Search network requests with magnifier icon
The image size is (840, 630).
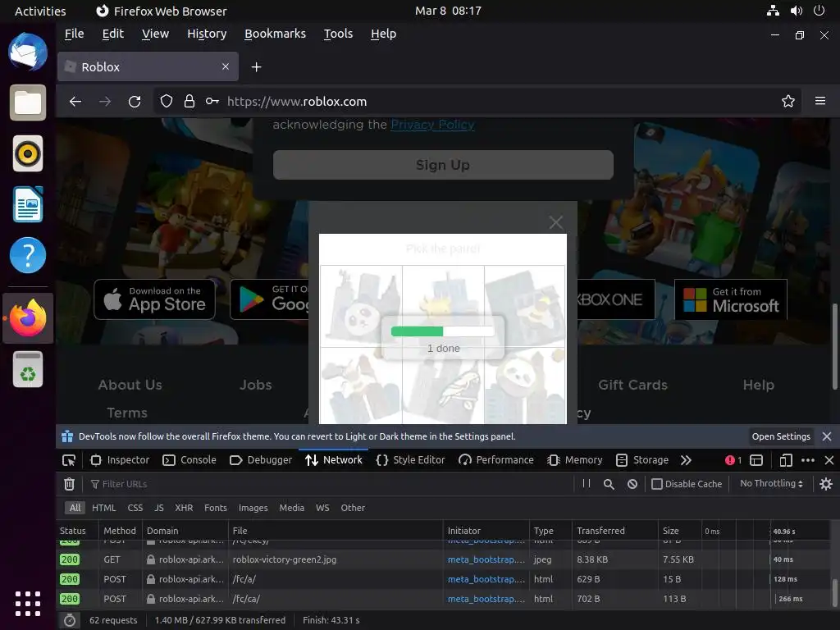tap(609, 484)
